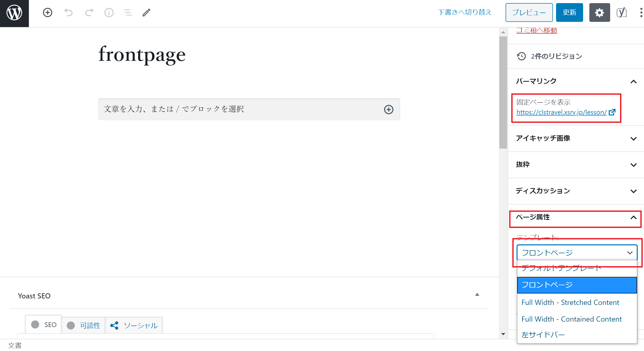Open the three-dot more options menu
The height and width of the screenshot is (351, 644).
(641, 12)
